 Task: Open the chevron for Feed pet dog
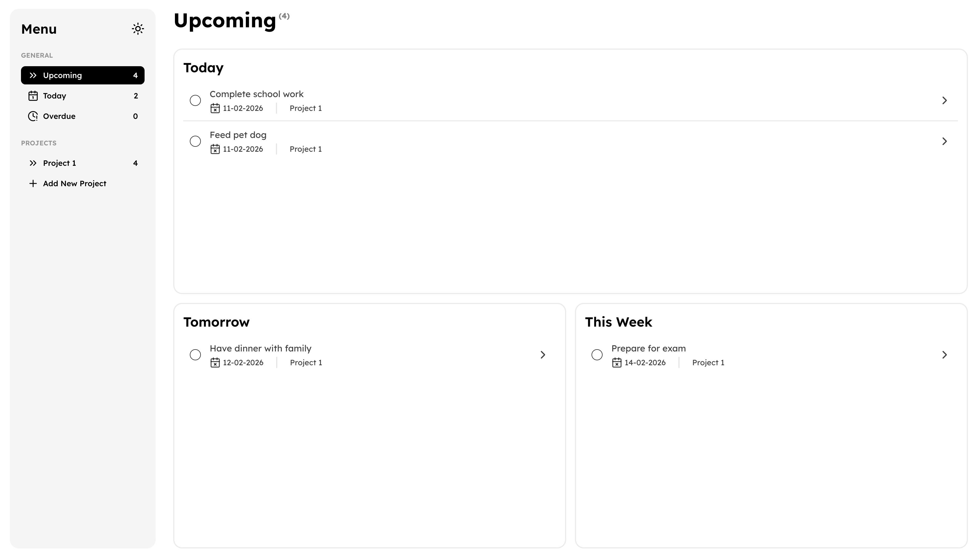944,141
